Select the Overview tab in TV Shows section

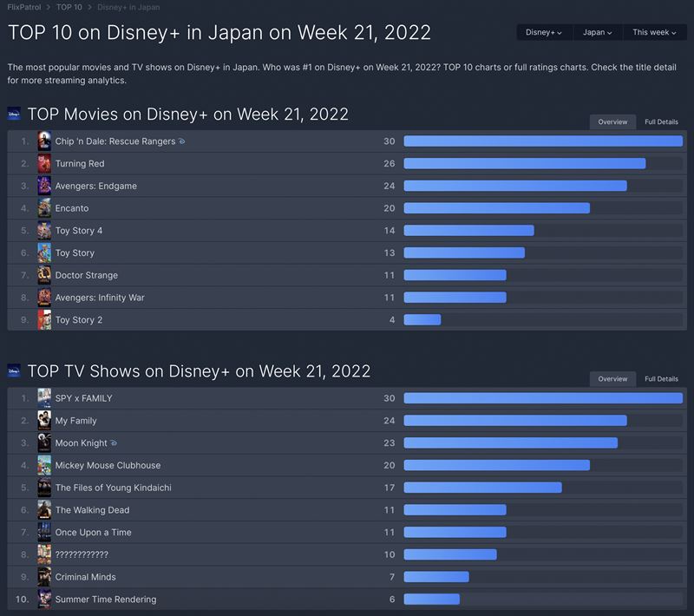pos(612,379)
